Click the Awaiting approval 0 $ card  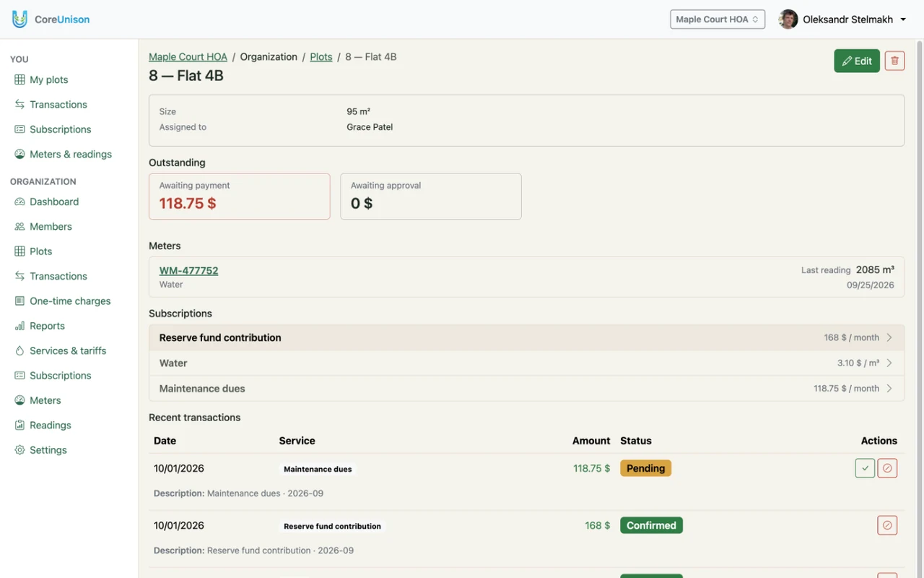431,197
